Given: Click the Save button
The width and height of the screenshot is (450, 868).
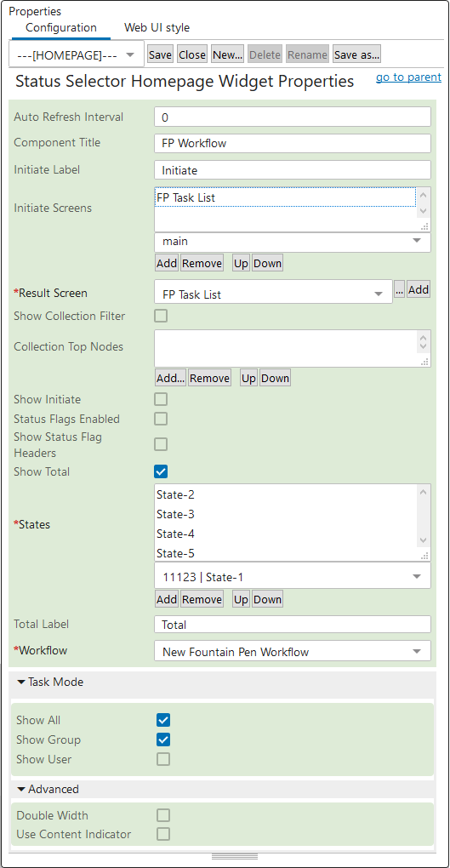Looking at the screenshot, I should pos(160,54).
